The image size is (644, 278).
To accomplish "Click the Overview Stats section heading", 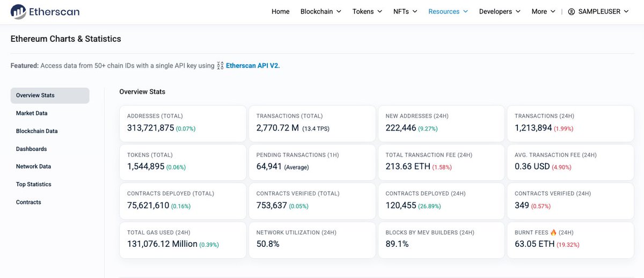I will point(142,92).
